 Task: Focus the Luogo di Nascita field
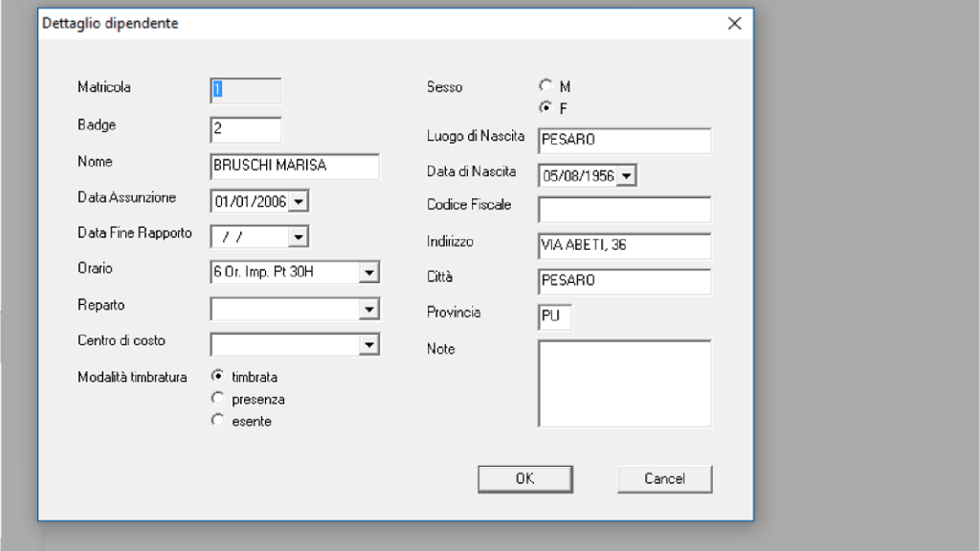(x=624, y=141)
